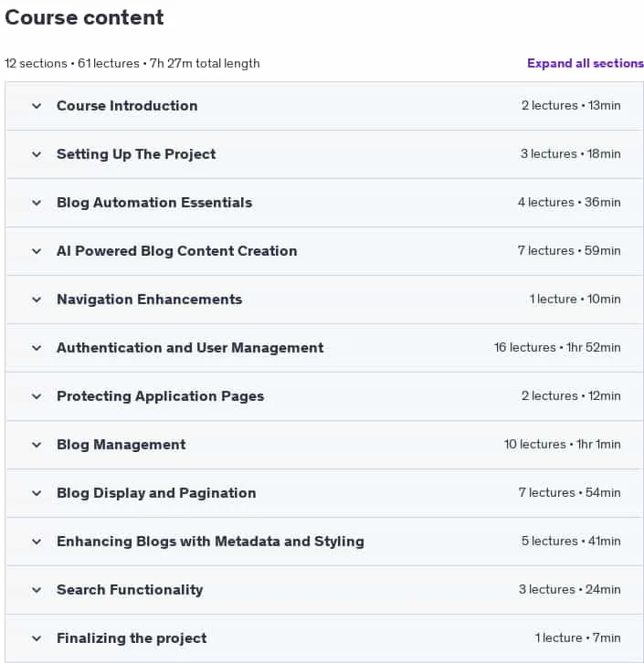This screenshot has height=663, width=644.
Task: Click chevron next to Authentication and User Management
Action: point(37,348)
